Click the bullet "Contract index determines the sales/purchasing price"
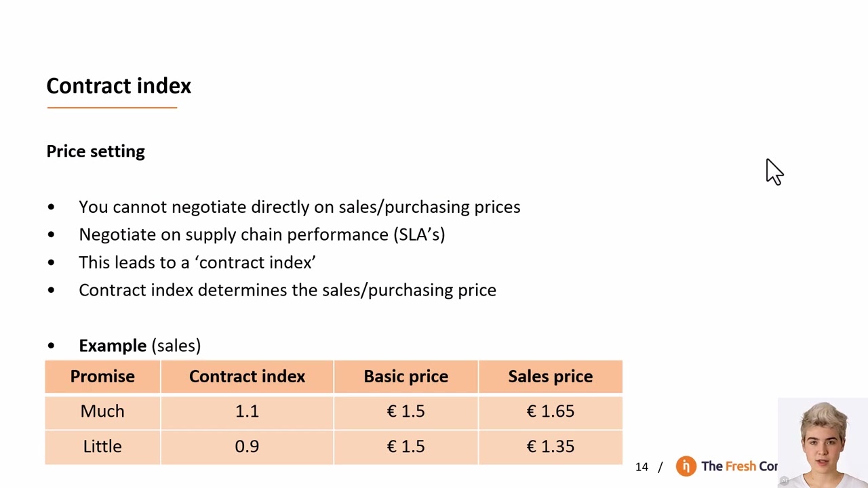This screenshot has width=868, height=488. (288, 290)
